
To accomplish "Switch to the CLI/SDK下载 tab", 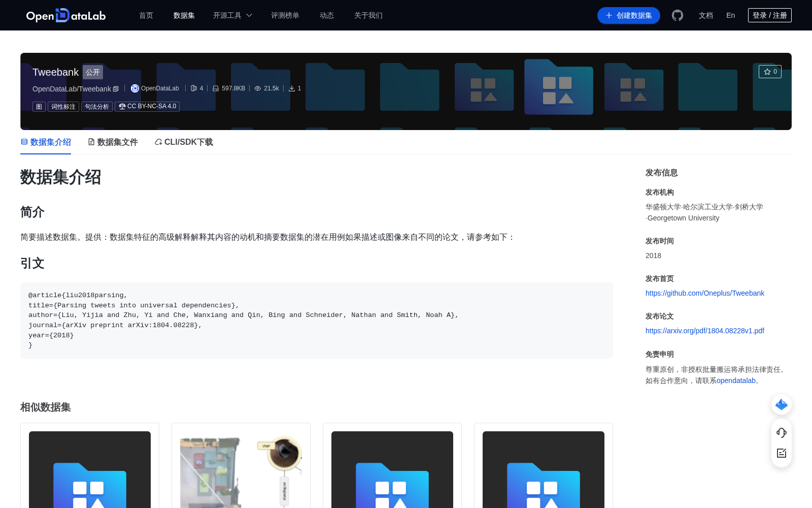I will click(184, 142).
